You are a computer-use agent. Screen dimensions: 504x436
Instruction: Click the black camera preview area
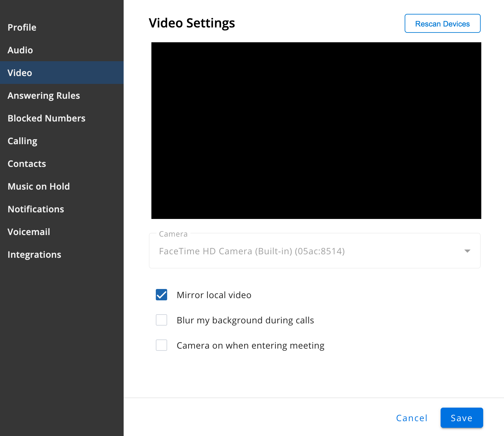tap(316, 131)
